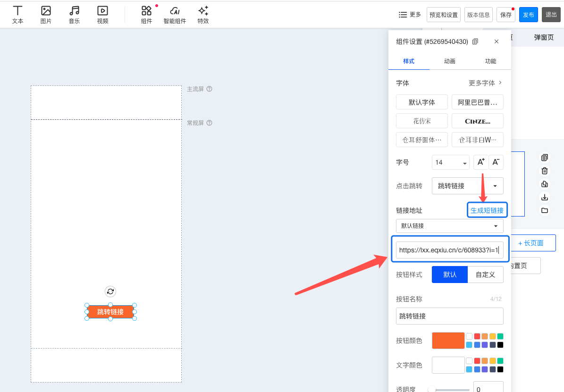This screenshot has height=392, width=564.
Task: Open the 点击跳转 dropdown
Action: tap(468, 186)
